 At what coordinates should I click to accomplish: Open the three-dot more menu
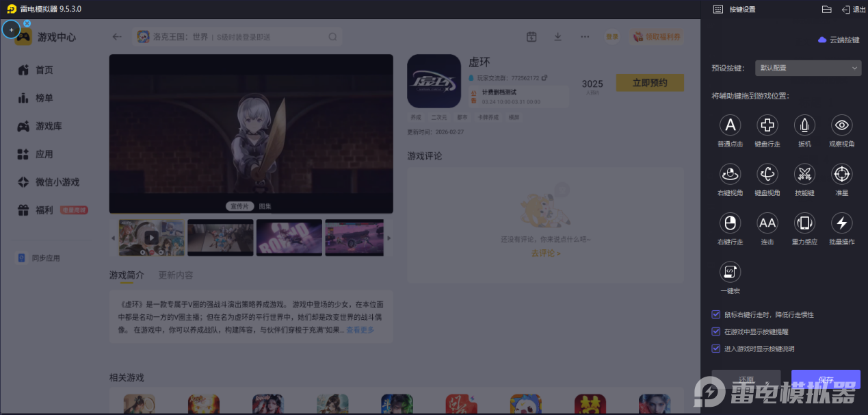585,37
